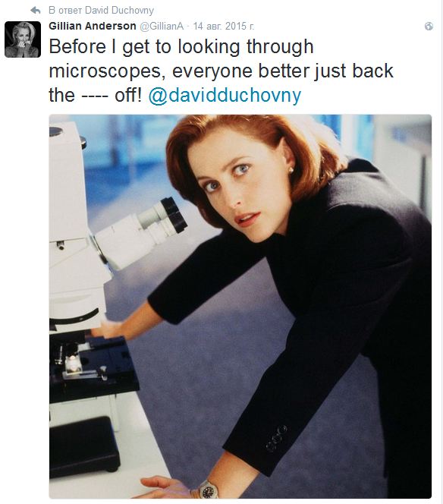Viewport: 443px width, 504px height.
Task: Open the @GillianA handle
Action: pos(162,26)
